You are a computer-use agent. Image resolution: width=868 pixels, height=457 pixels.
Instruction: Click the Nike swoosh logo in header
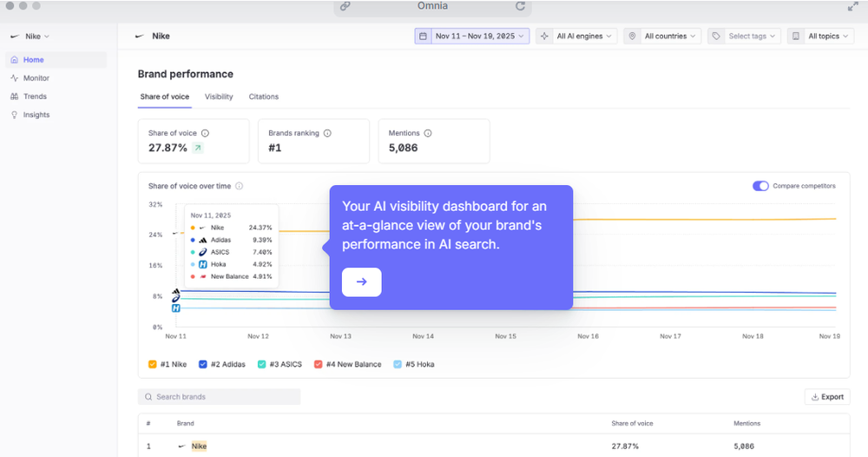click(x=140, y=36)
